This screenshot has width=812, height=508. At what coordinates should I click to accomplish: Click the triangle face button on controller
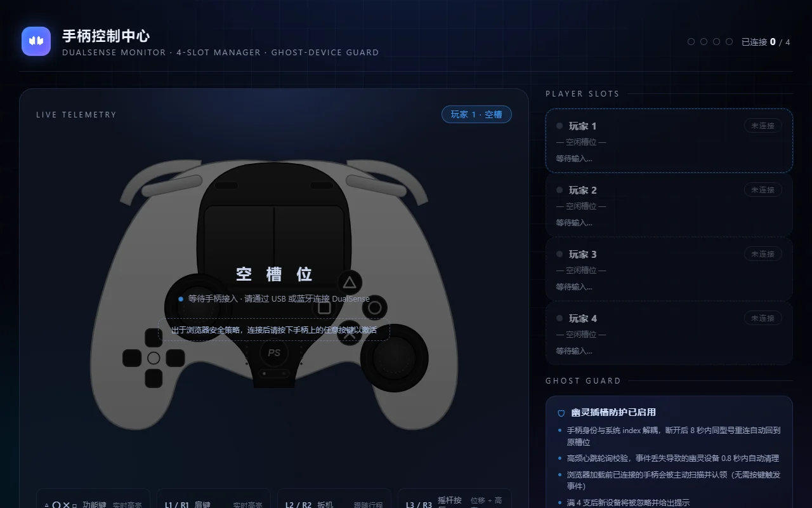coord(350,283)
